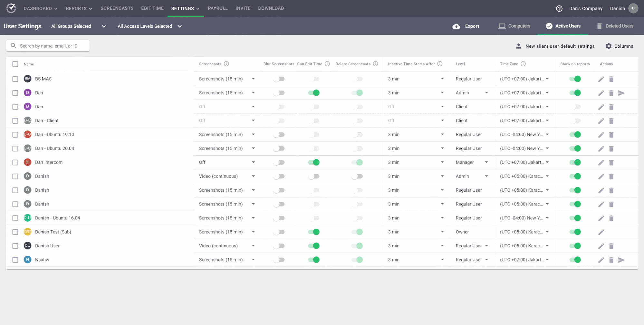Toggle Show on reports for BS MAC
This screenshot has width=644, height=325.
[575, 79]
